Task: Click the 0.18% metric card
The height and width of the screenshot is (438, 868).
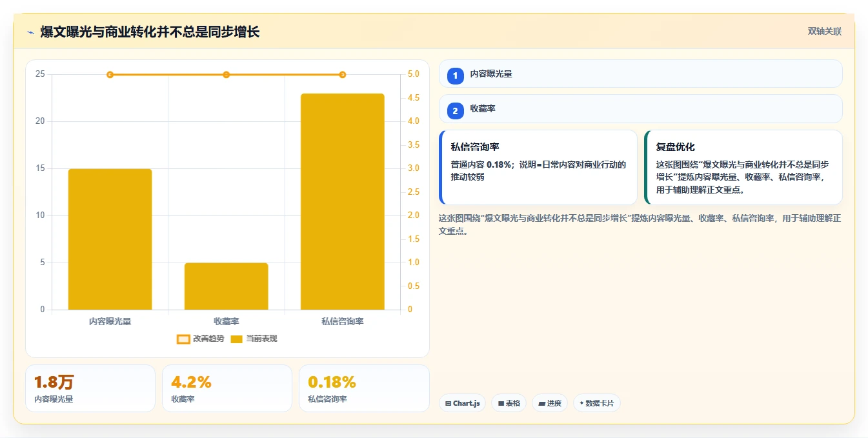Action: tap(364, 388)
